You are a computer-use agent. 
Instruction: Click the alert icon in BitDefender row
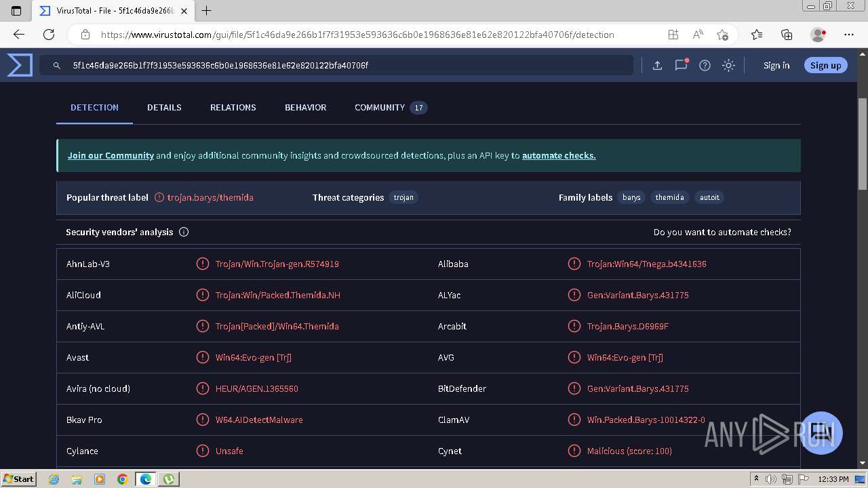(574, 388)
